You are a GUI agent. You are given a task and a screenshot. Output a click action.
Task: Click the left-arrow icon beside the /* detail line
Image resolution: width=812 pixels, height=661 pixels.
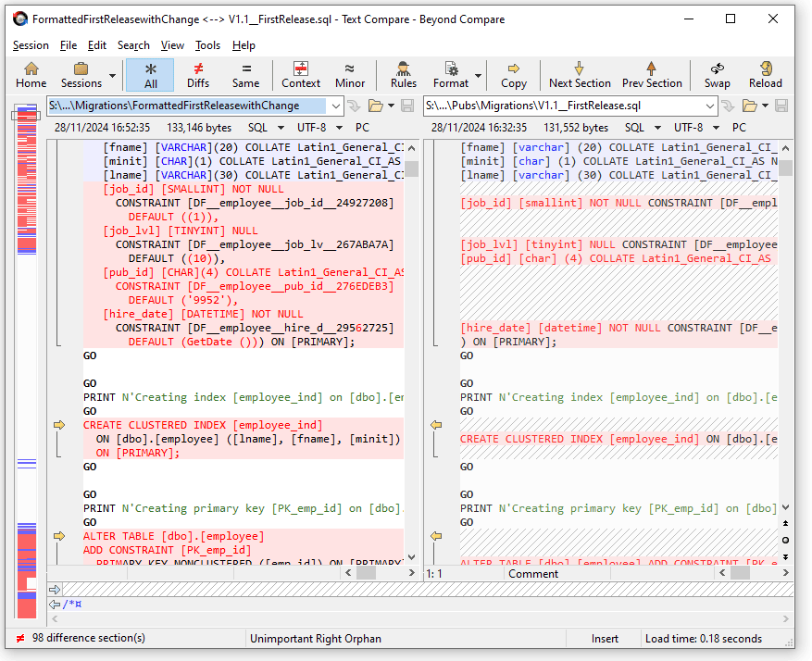pyautogui.click(x=55, y=604)
